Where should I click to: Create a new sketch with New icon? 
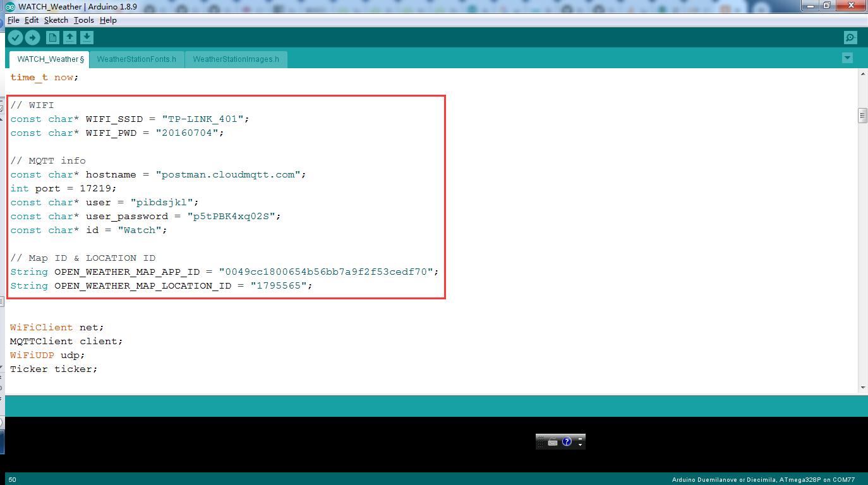53,38
